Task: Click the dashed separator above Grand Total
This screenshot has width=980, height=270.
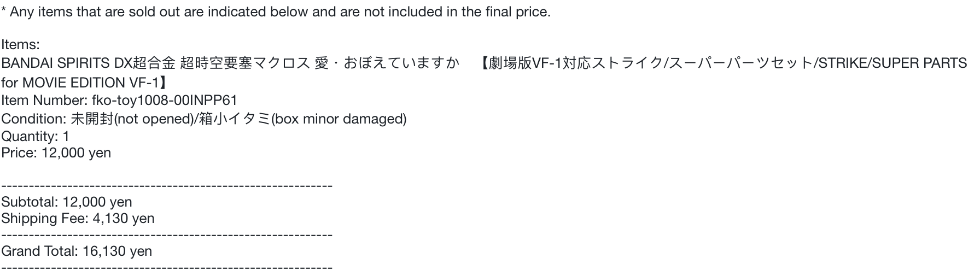Action: [x=167, y=236]
